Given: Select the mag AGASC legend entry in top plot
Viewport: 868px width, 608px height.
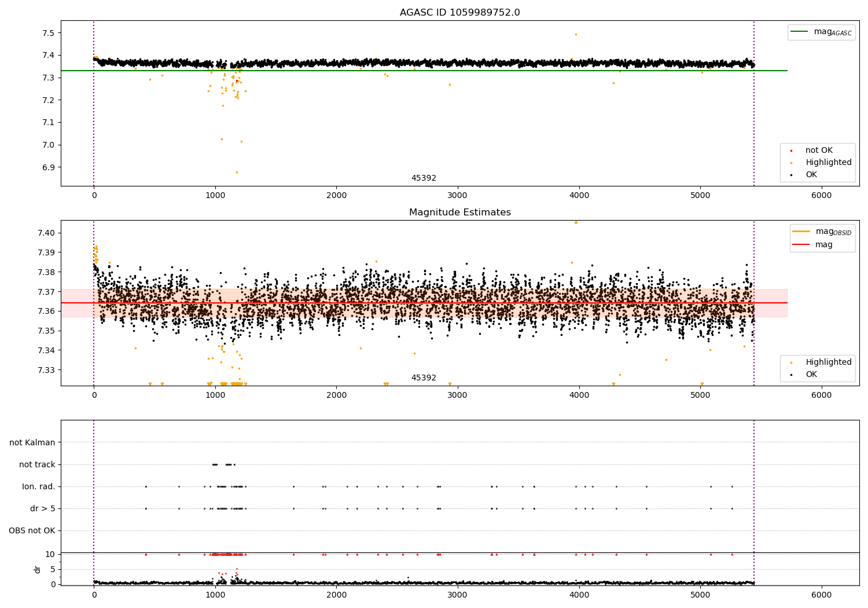Looking at the screenshot, I should pyautogui.click(x=821, y=32).
